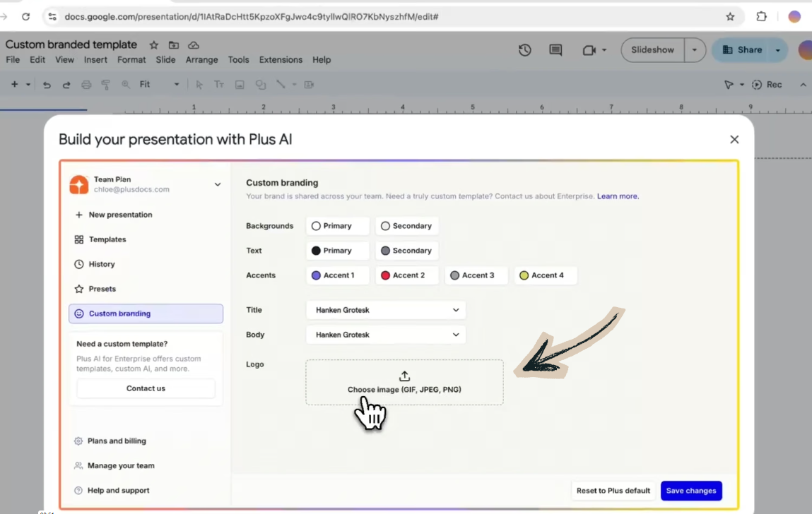Bookmark this page with the star icon
This screenshot has height=514, width=812.
coord(730,16)
